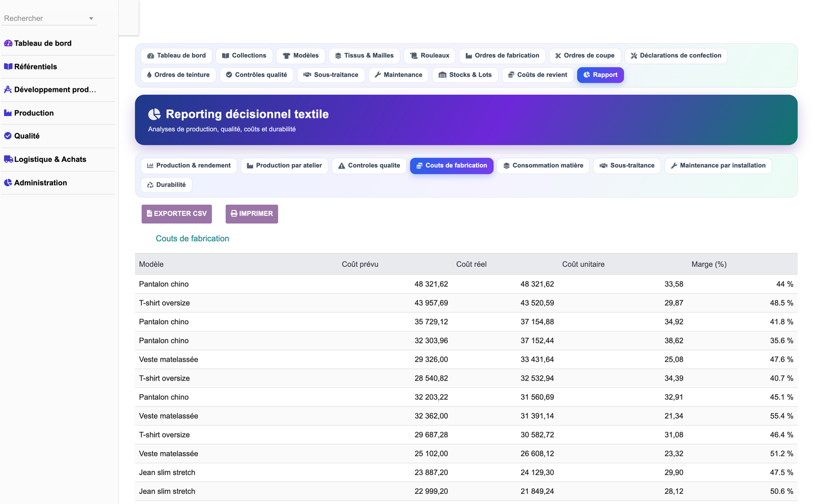Click the Modèles t-shirt icon
The height and width of the screenshot is (504, 815).
click(x=287, y=56)
